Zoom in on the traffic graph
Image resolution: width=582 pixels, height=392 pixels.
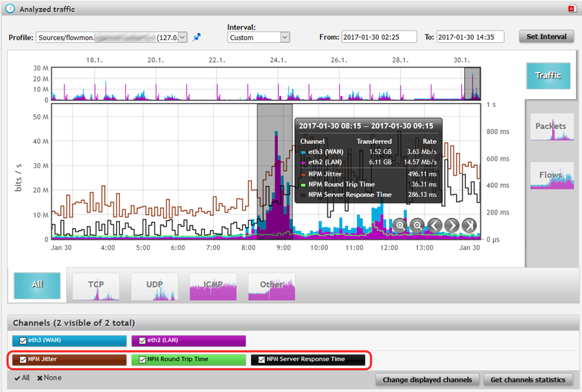click(400, 225)
